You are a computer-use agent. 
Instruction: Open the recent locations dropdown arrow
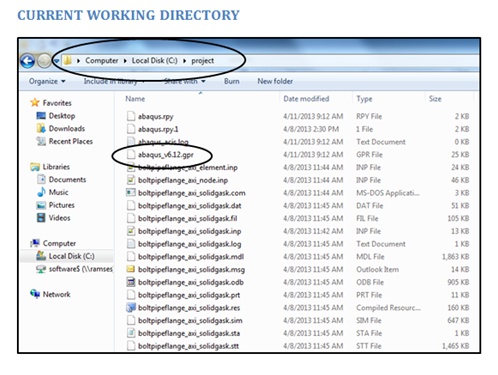click(x=57, y=61)
